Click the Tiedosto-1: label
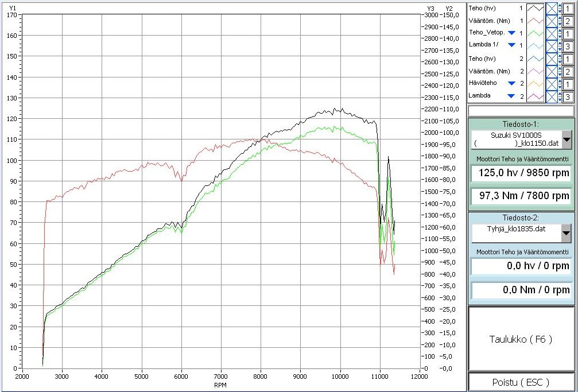Image resolution: width=578 pixels, height=392 pixels. 521,123
